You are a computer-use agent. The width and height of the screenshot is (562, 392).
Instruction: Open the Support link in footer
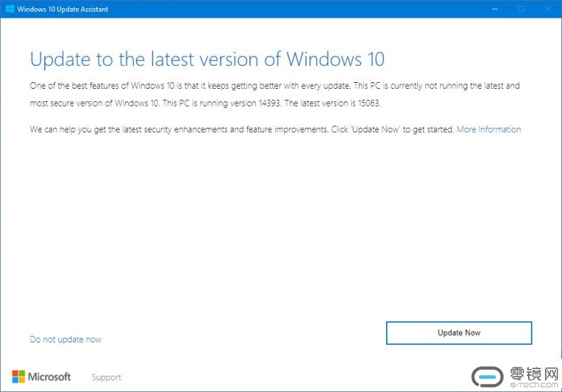[106, 377]
